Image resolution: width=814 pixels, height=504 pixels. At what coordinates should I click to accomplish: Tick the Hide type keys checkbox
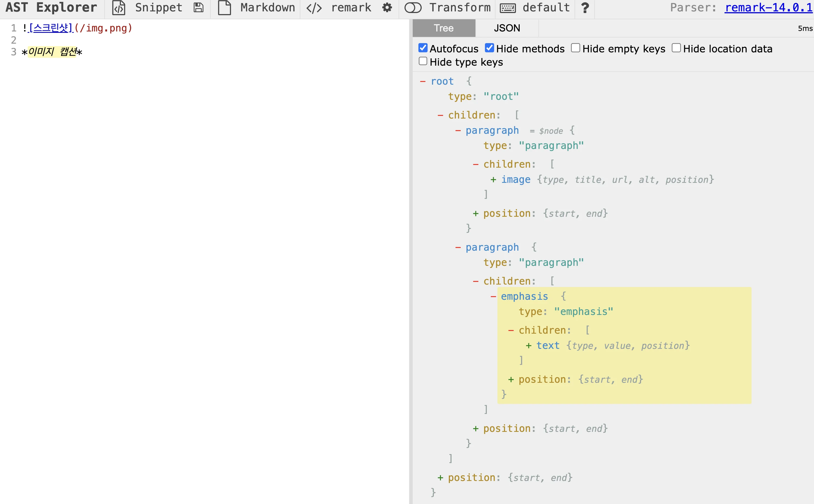(x=423, y=61)
